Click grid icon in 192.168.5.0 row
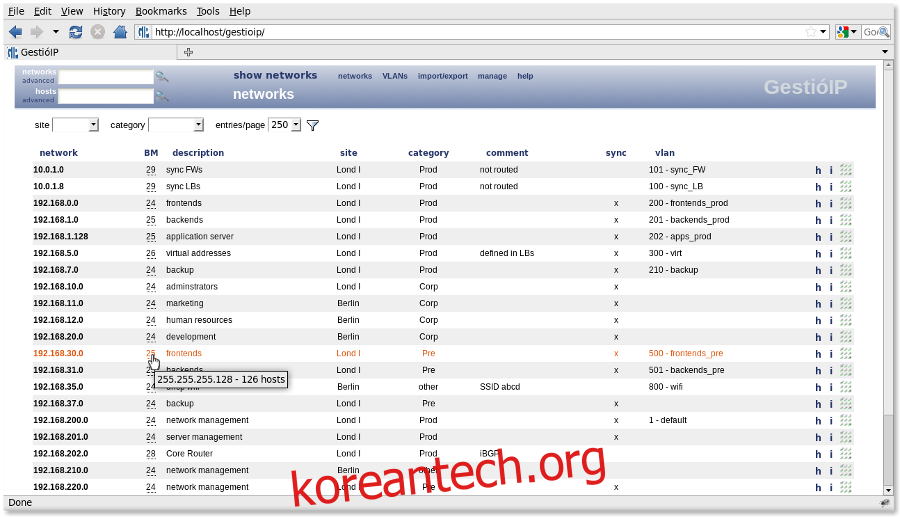Screen dimensions: 900x517 point(845,253)
